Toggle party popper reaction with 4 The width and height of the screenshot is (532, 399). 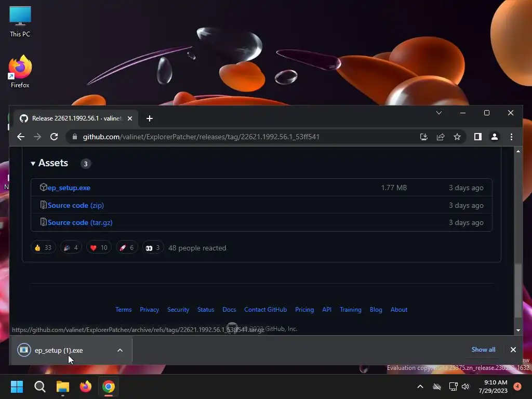(x=71, y=248)
